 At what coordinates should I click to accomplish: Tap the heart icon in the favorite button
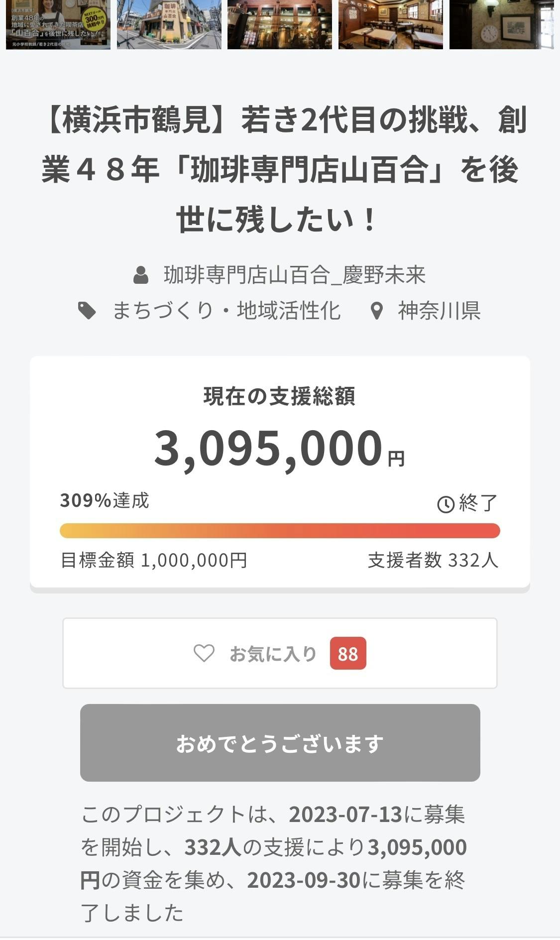click(x=204, y=653)
